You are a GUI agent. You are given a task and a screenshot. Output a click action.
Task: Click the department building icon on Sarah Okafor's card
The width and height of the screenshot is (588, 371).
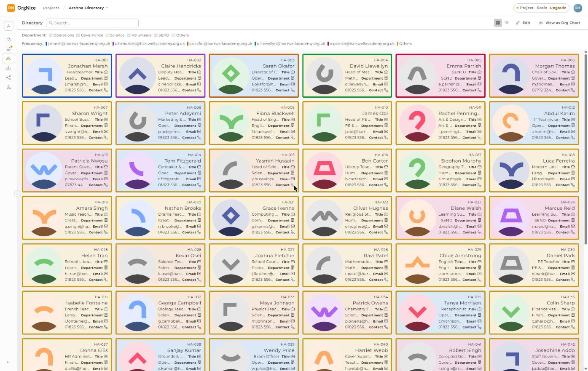point(293,78)
